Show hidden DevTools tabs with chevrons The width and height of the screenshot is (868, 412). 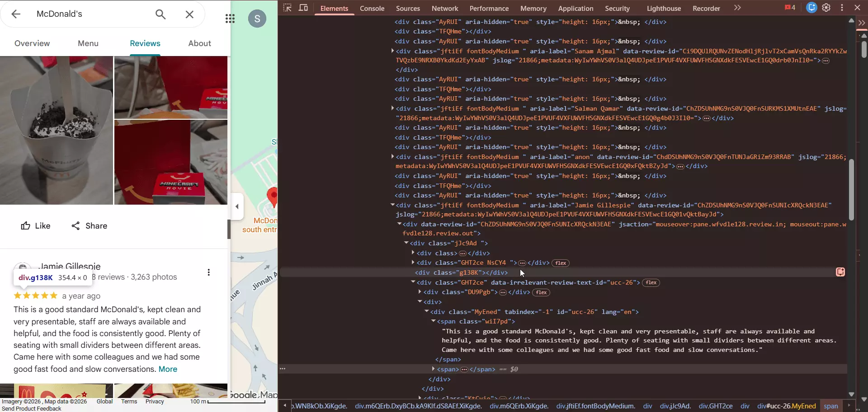coord(737,8)
